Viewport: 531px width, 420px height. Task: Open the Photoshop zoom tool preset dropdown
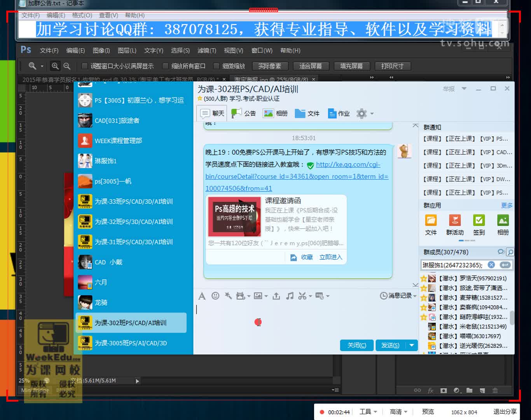42,66
